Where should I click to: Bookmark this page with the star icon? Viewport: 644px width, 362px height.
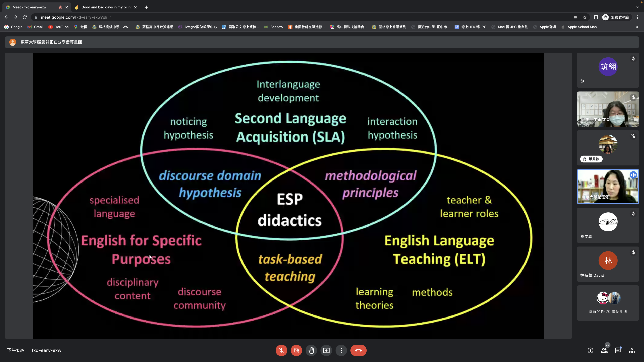point(585,17)
